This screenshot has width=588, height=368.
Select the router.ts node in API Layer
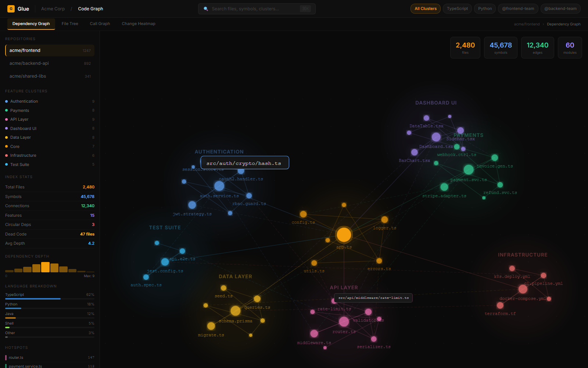(x=344, y=322)
